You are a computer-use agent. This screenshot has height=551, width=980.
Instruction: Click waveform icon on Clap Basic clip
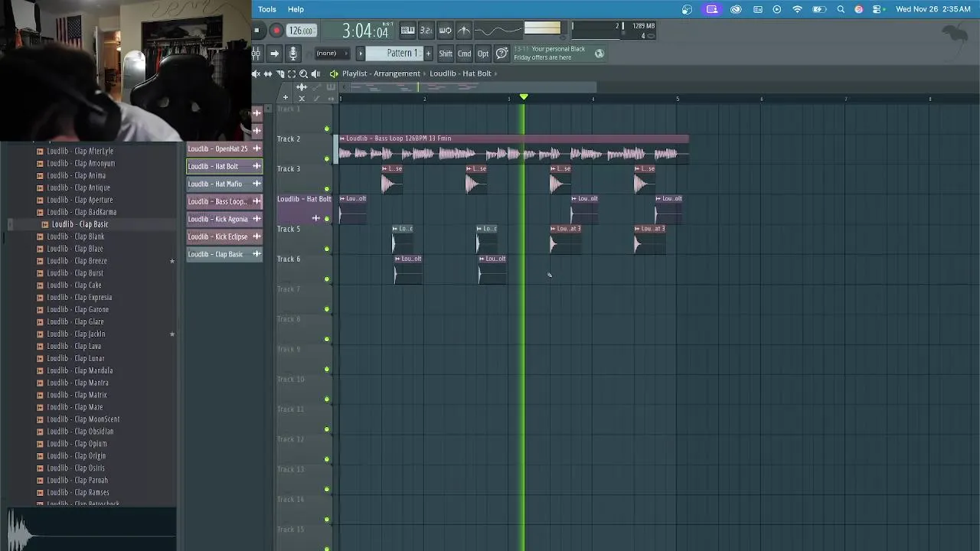256,254
